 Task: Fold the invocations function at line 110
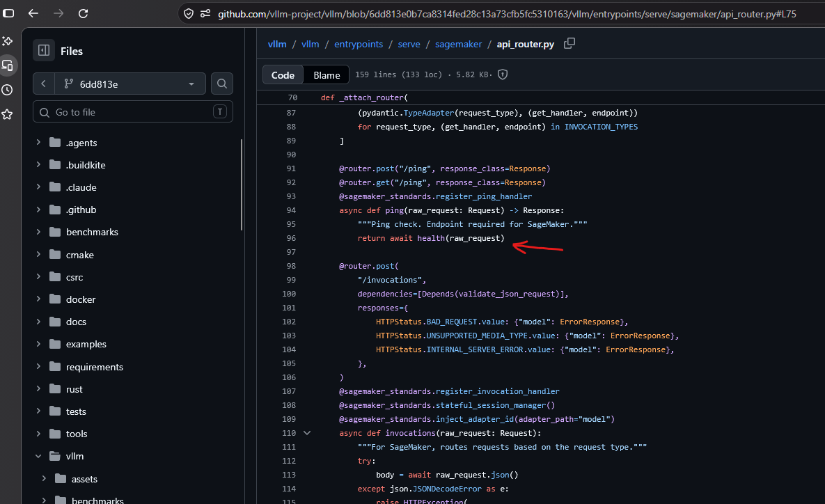tap(307, 433)
